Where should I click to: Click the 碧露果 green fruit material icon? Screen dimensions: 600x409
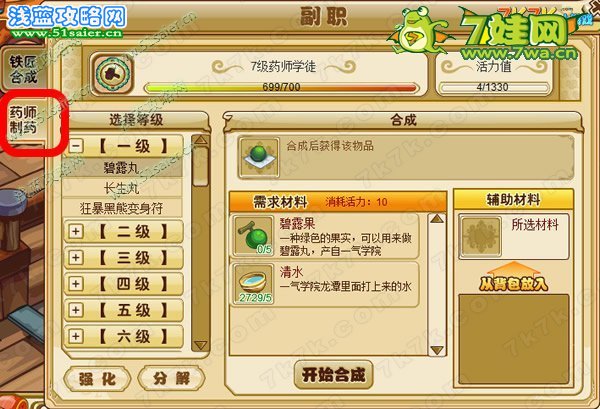[x=253, y=236]
